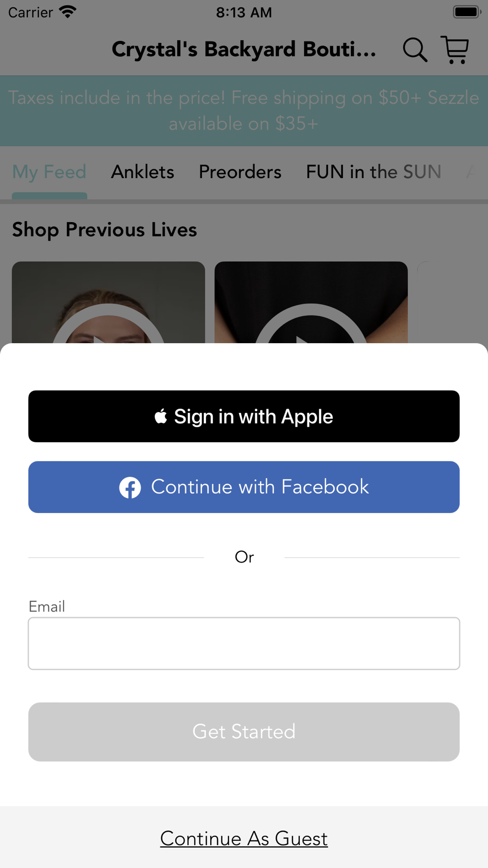Tap the tax and shipping announcement banner
The height and width of the screenshot is (868, 488).
point(244,111)
